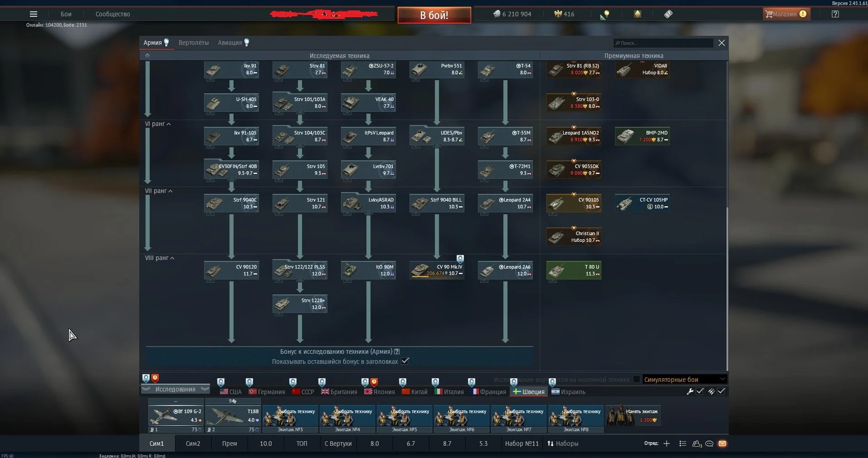Toggle Показывать оставшийся бонус в заголовках checkbox
This screenshot has height=458, width=868.
[405, 361]
